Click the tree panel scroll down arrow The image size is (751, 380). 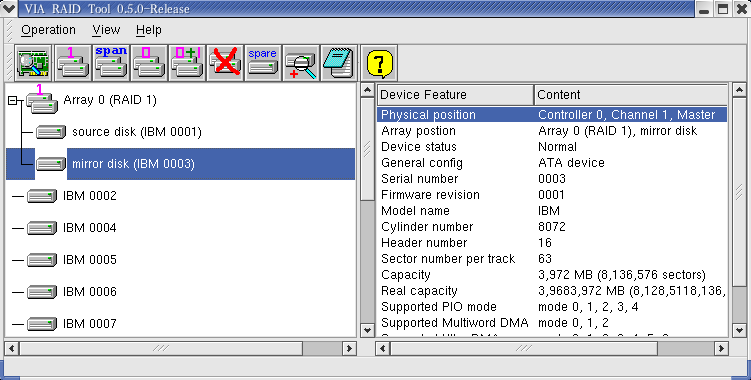point(367,330)
